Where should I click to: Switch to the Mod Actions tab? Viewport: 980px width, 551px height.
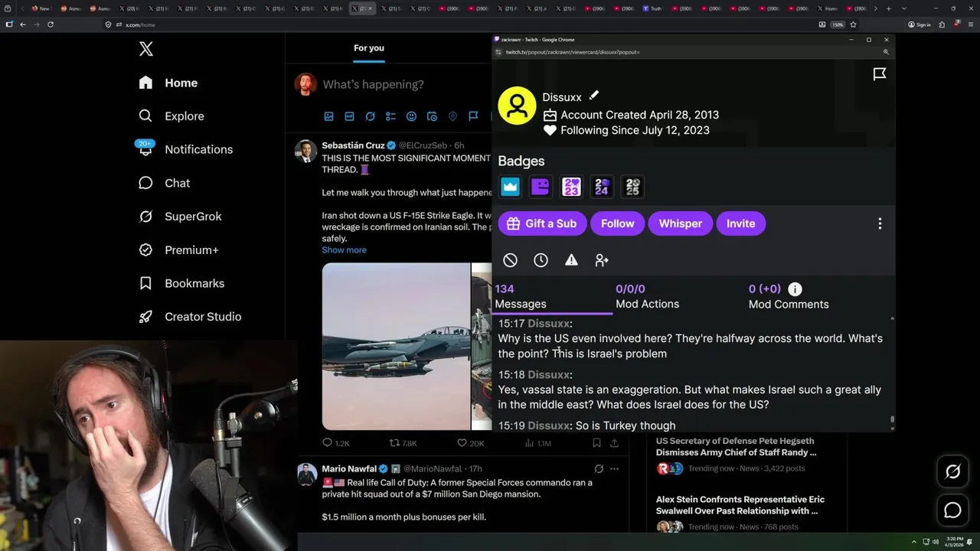(x=647, y=296)
